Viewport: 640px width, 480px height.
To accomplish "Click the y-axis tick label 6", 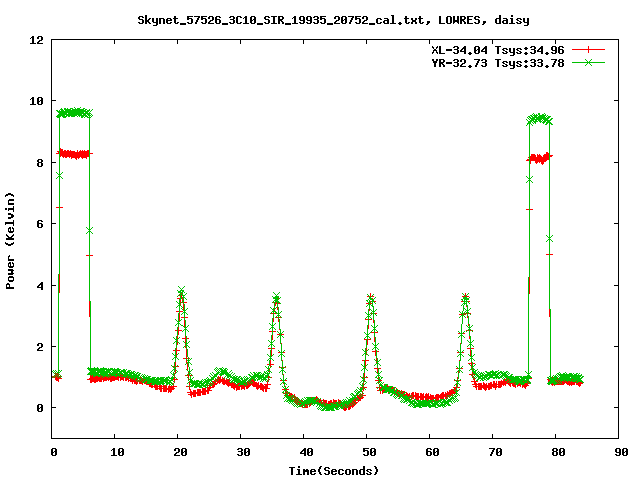I will click(40, 224).
